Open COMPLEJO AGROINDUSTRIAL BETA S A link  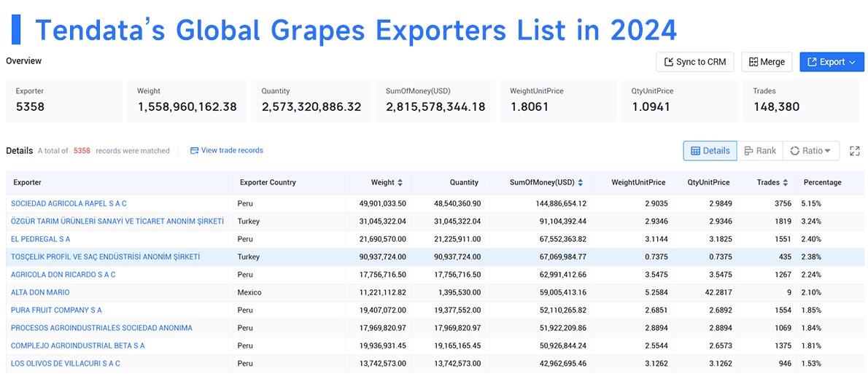coord(78,345)
